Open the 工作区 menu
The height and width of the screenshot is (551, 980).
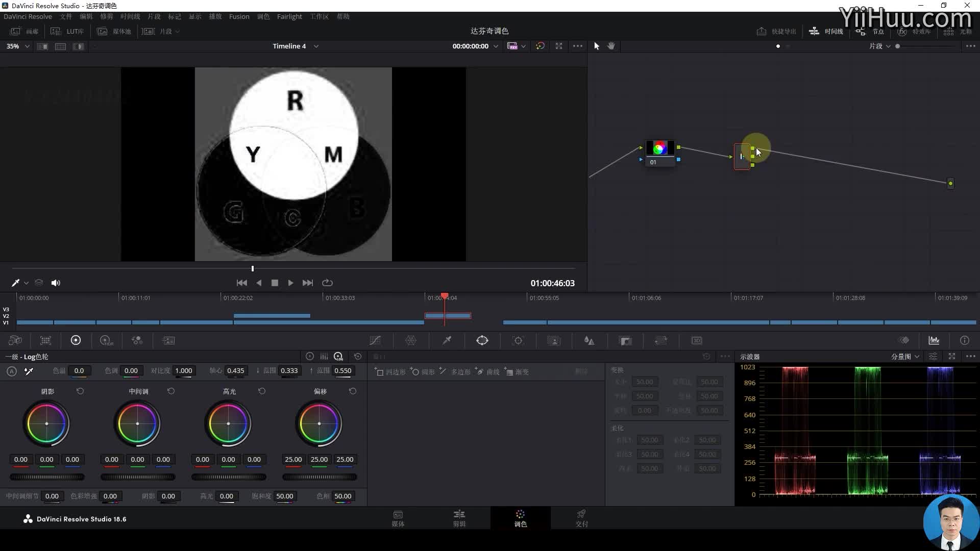point(320,16)
